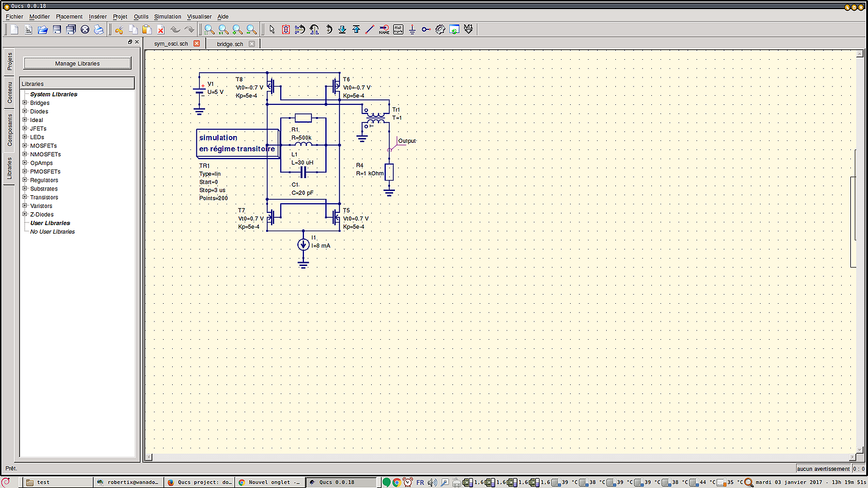Close the sym_osci.sch tab
Image resolution: width=868 pixels, height=488 pixels.
click(x=197, y=44)
